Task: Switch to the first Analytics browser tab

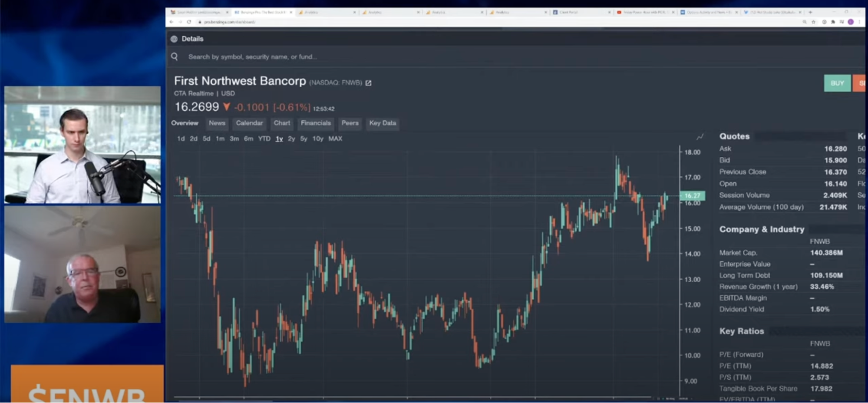Action: point(327,12)
